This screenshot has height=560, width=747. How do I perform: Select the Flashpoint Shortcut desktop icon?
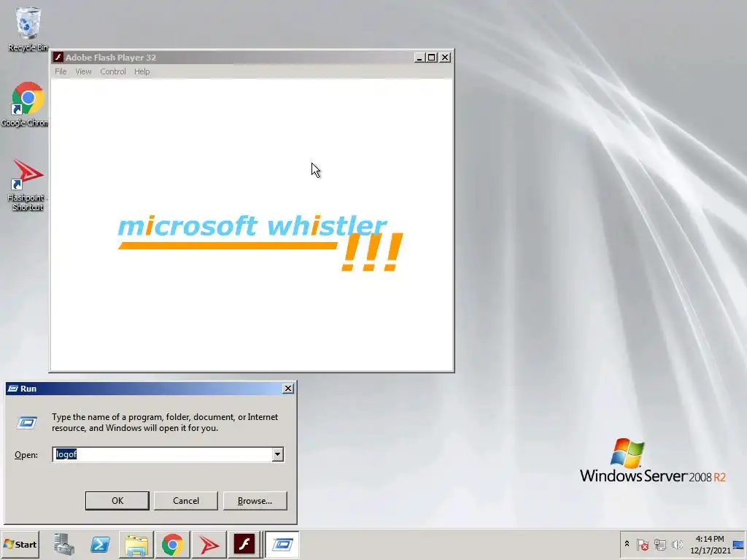coord(27,184)
